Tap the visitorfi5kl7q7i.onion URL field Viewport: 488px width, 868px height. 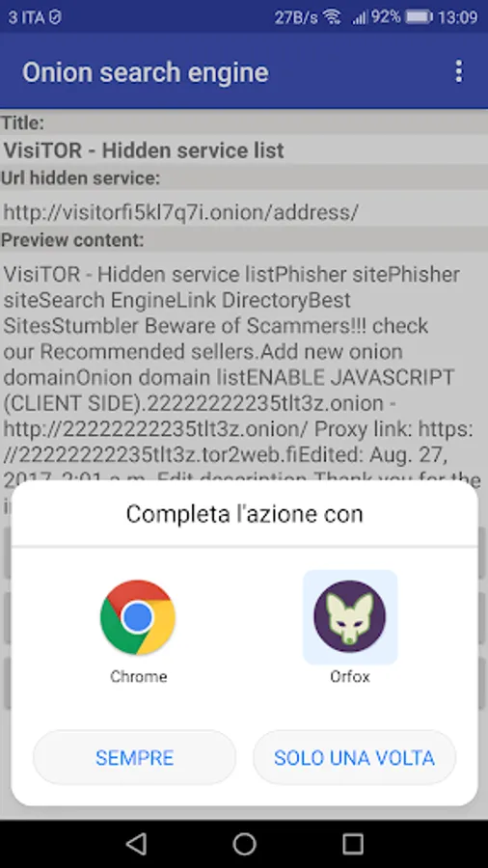pos(244,211)
